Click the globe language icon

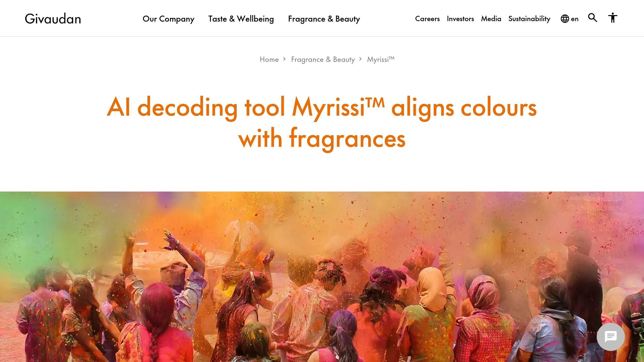(565, 19)
